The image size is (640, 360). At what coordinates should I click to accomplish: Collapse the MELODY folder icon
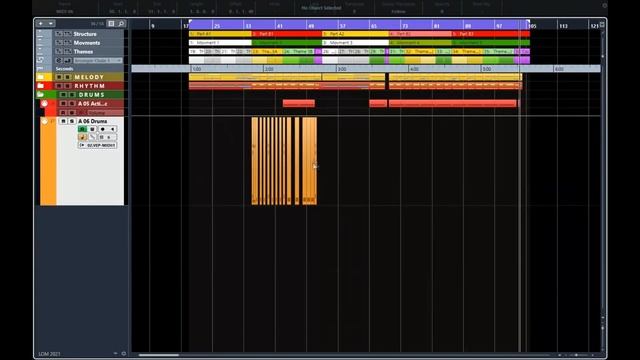(40, 77)
